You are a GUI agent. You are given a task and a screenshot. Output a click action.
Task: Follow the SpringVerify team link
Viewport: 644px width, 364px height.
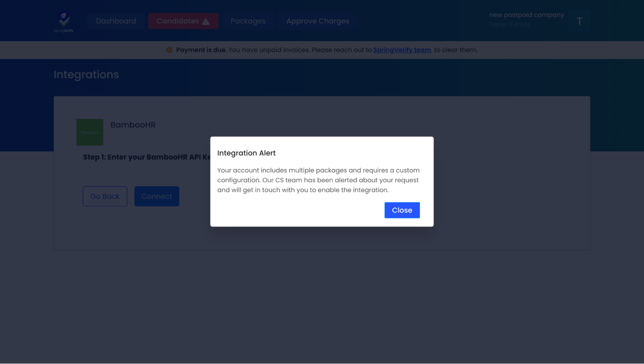(402, 50)
